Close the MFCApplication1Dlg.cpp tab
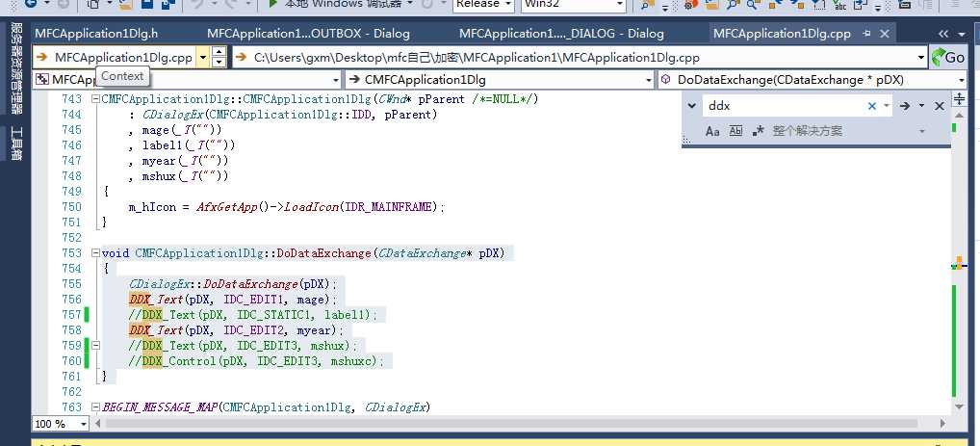Viewport: 980px width, 446px height. (x=884, y=33)
